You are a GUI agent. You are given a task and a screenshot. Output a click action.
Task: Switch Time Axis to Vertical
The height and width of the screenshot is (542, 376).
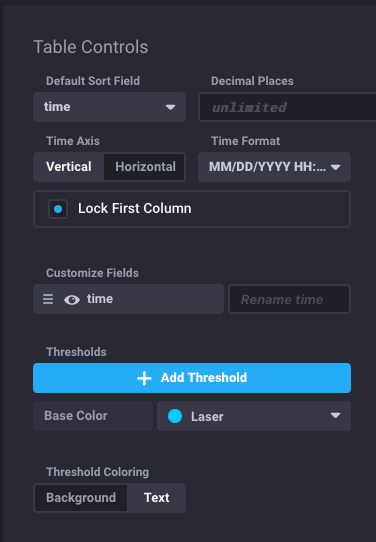click(69, 167)
